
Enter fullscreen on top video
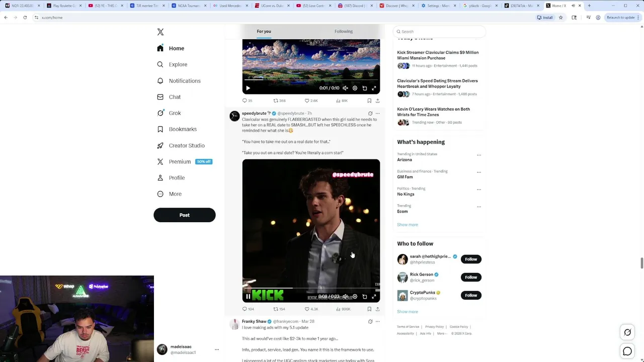[x=374, y=88]
